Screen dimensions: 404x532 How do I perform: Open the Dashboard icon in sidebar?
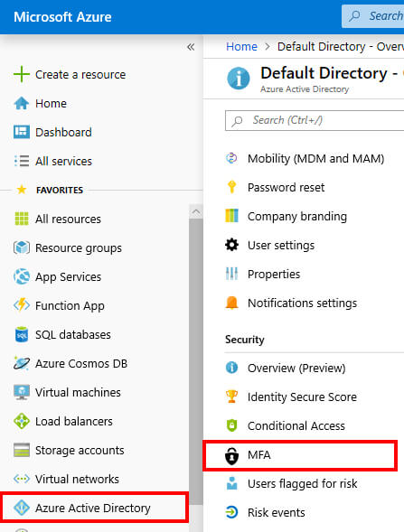pos(22,132)
